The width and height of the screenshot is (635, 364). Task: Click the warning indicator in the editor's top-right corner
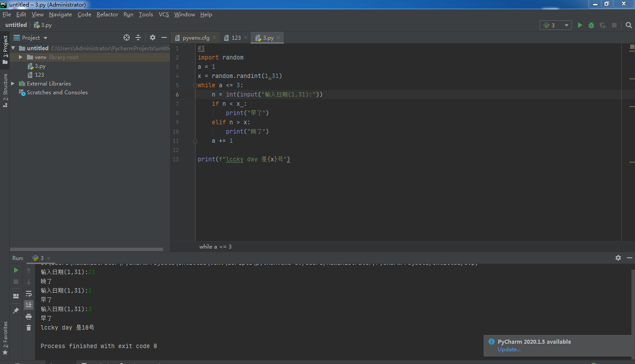tap(631, 47)
